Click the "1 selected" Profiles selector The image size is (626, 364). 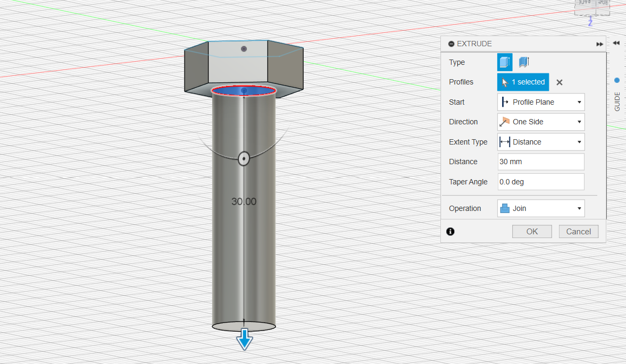point(523,82)
